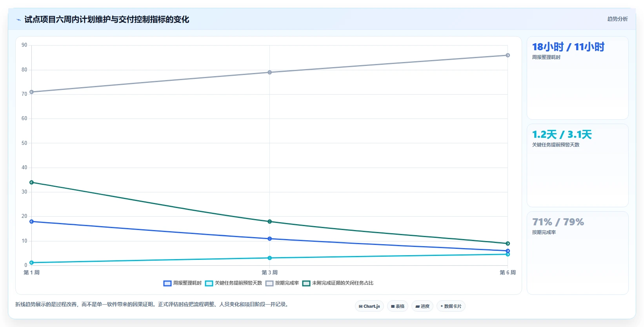Toggle the 按期完成率 legend swatch
Screen dimensions: 644x327
tap(269, 283)
